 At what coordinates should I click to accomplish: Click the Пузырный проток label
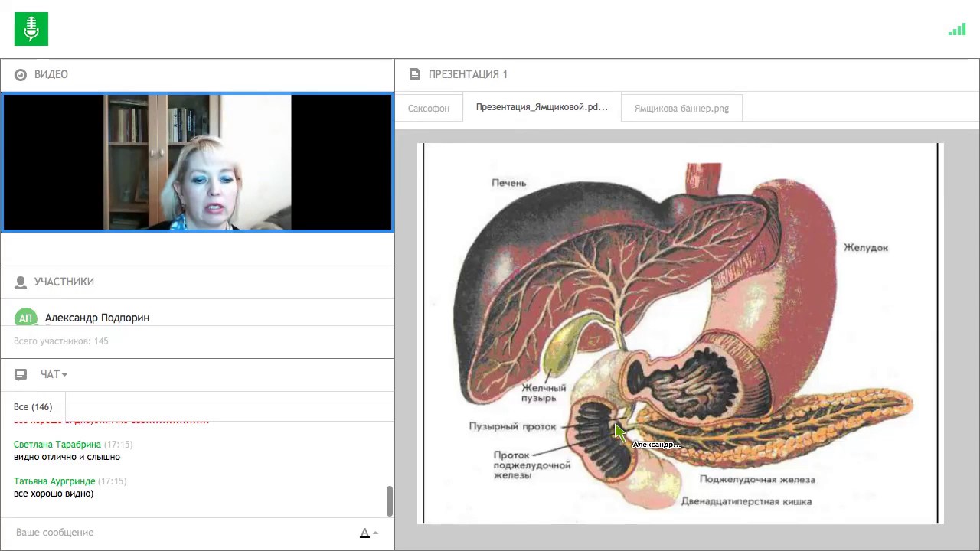tap(512, 426)
